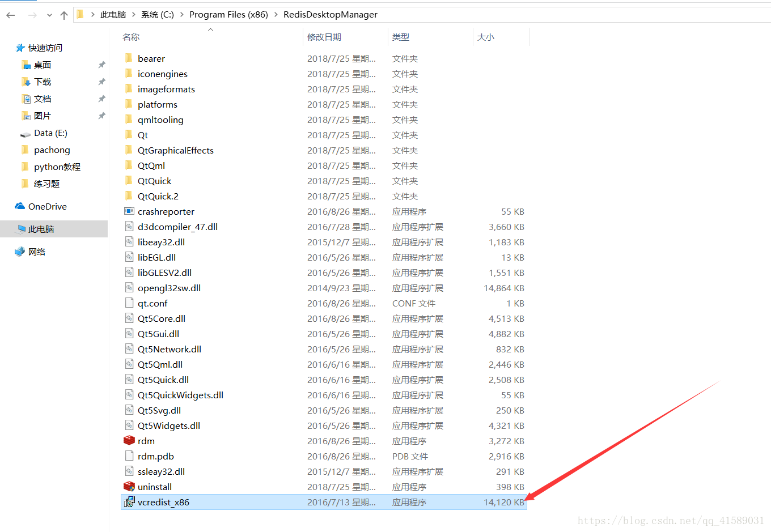Viewport: 771px width, 532px height.
Task: Unpin 桌面 using its pin icon
Action: coord(101,65)
